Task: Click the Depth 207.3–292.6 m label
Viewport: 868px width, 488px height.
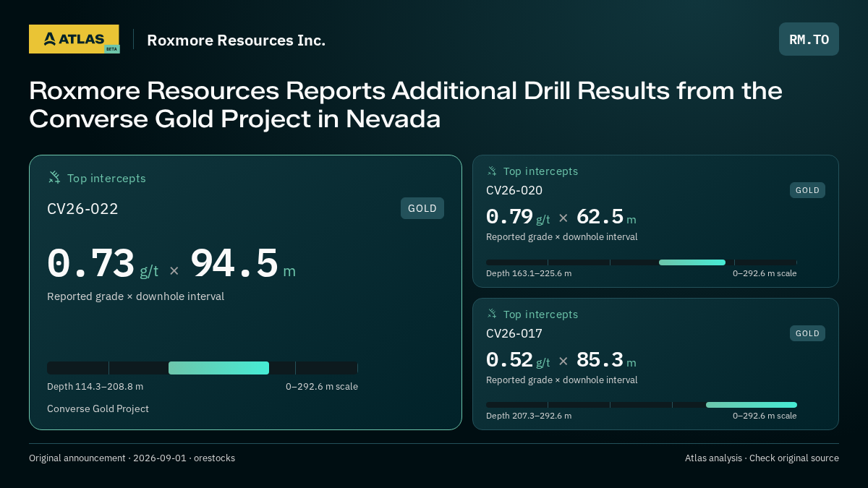Action: tap(529, 416)
